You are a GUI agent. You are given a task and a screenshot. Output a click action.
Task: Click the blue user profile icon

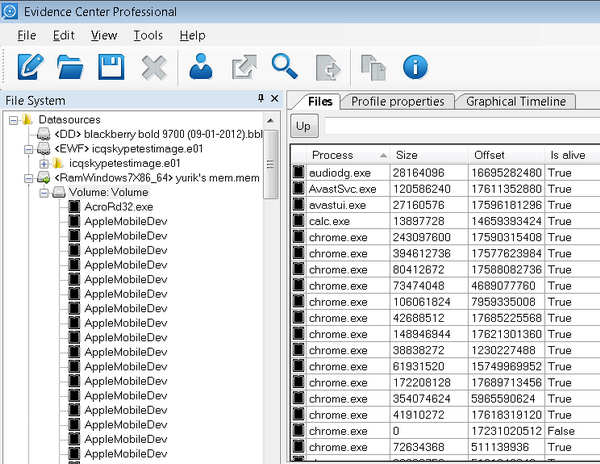202,68
